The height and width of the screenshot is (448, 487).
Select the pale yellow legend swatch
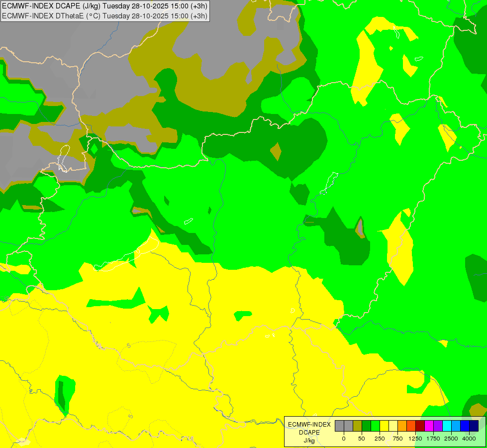[393, 426]
